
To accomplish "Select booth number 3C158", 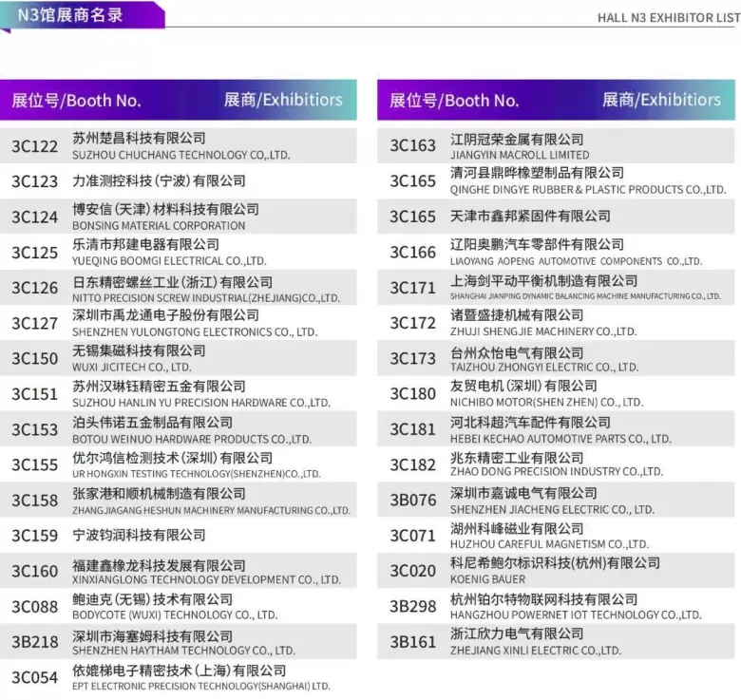I will [34, 501].
